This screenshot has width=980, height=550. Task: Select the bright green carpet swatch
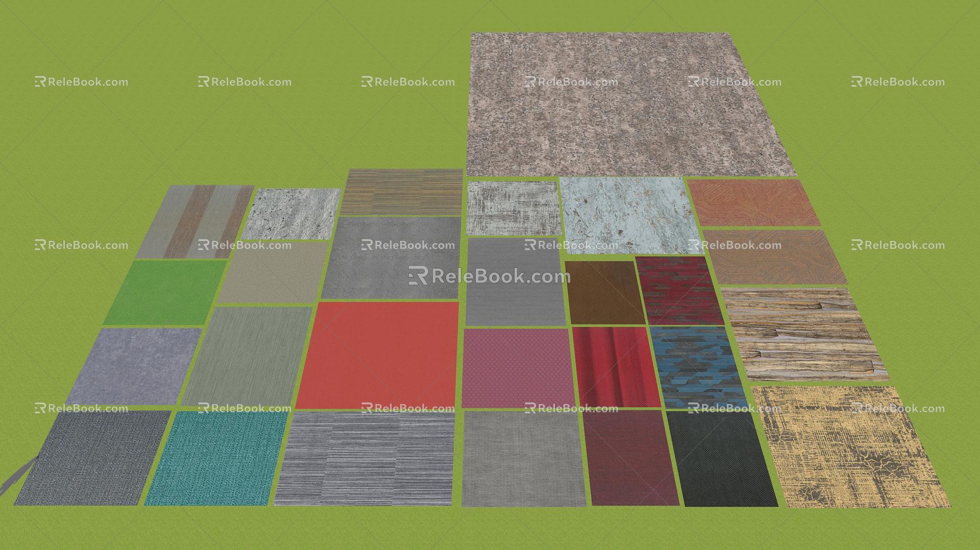(166, 292)
